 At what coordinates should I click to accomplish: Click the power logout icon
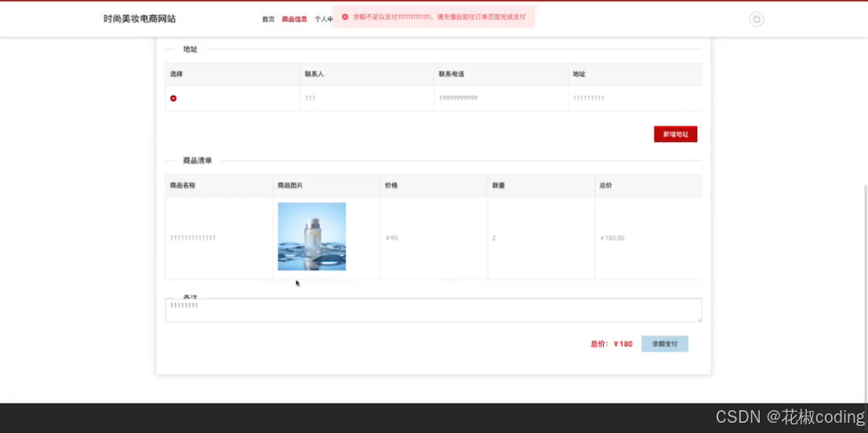(x=756, y=20)
